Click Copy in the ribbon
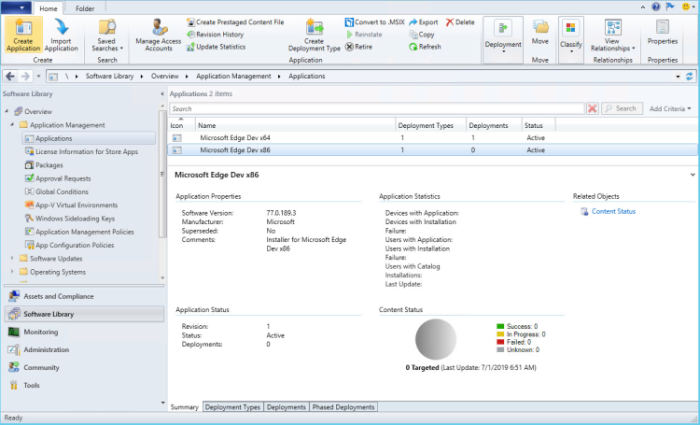The image size is (700, 425). (x=421, y=34)
